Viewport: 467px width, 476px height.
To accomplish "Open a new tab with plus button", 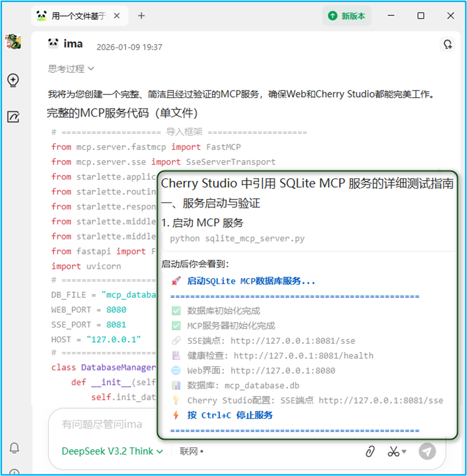I will 141,16.
